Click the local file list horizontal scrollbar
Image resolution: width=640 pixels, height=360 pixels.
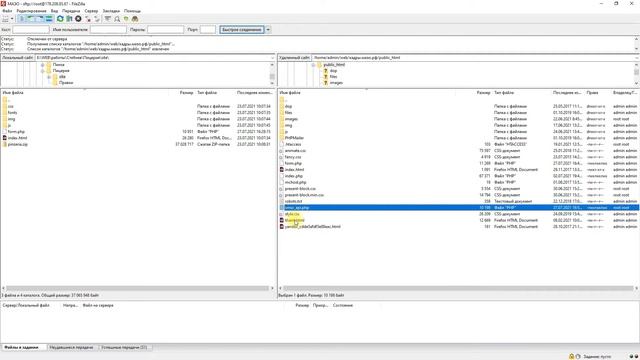[x=138, y=288]
